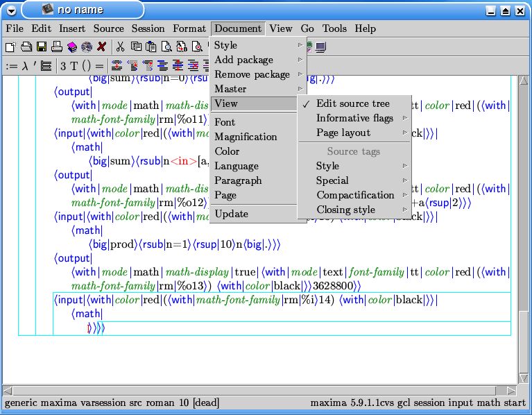Expand the Compactification submenu
The width and height of the screenshot is (532, 415).
(354, 195)
